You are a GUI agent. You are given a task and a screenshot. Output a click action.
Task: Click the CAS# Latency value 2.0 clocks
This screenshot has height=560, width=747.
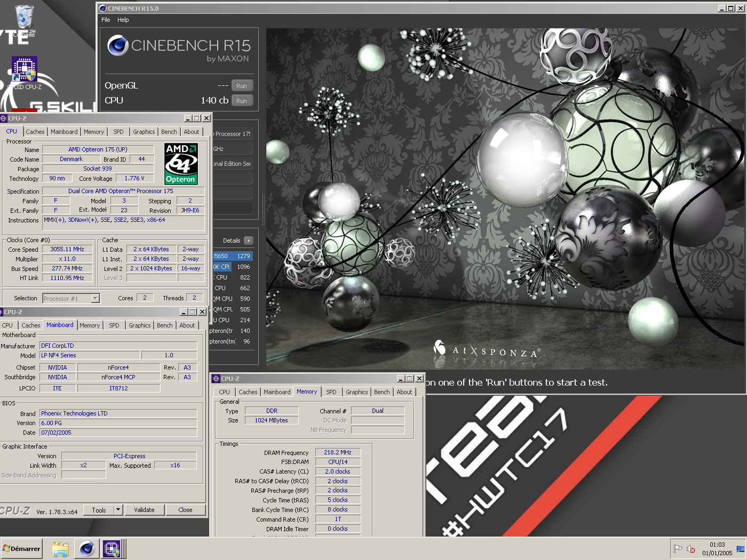(338, 471)
